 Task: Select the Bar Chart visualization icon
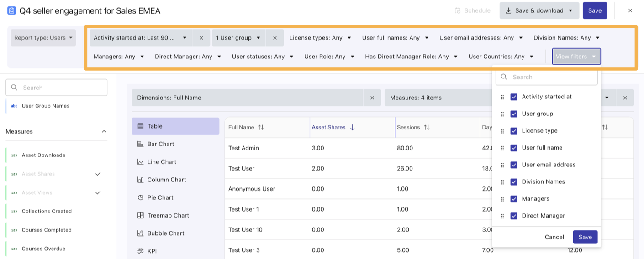141,144
